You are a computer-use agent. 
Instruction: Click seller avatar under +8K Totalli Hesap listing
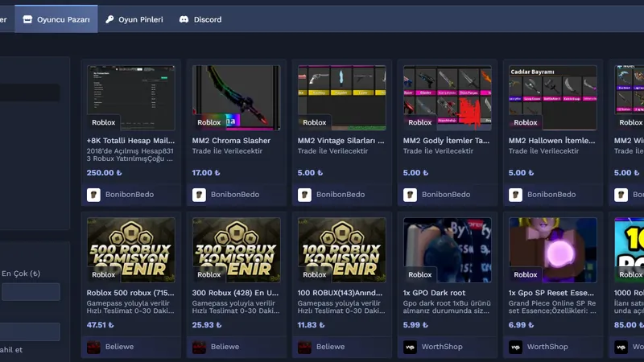(93, 195)
